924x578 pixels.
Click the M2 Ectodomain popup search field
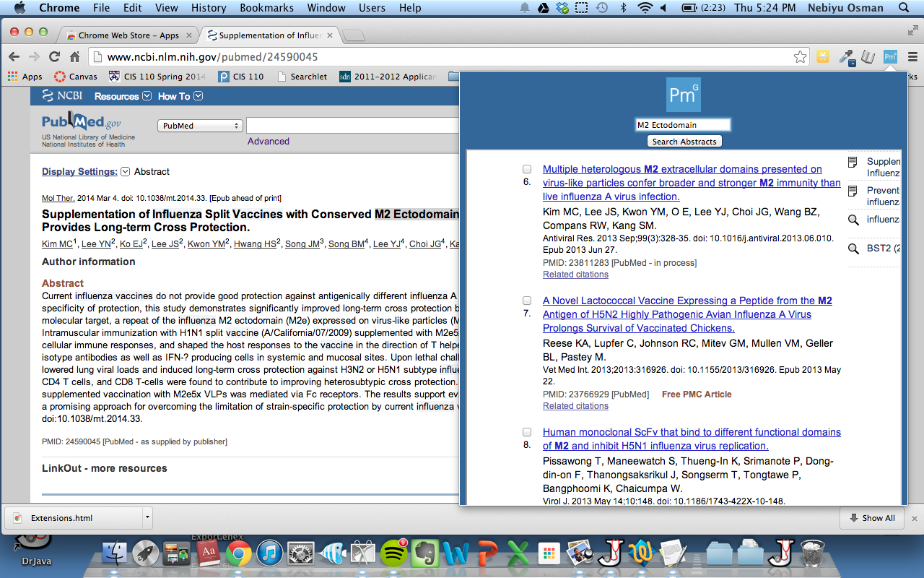click(x=683, y=125)
